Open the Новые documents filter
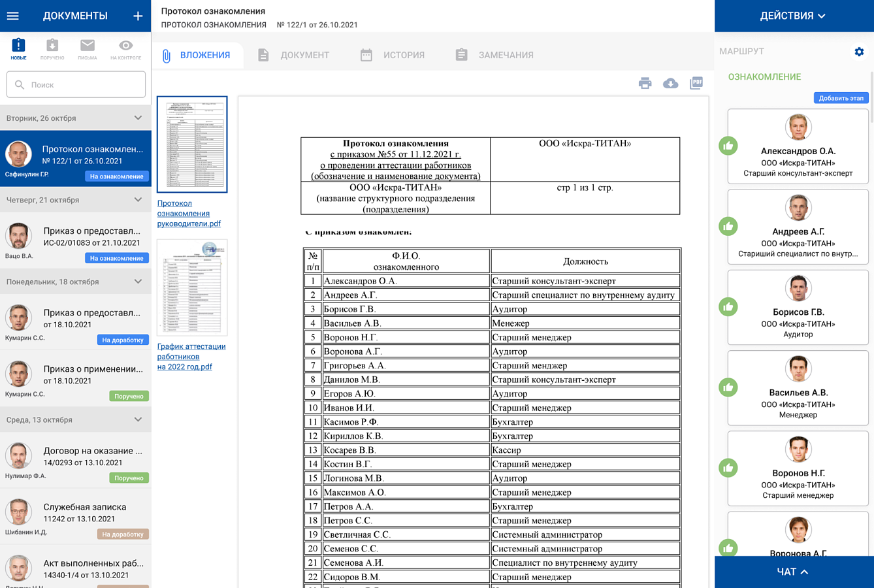The height and width of the screenshot is (588, 874). coord(18,49)
